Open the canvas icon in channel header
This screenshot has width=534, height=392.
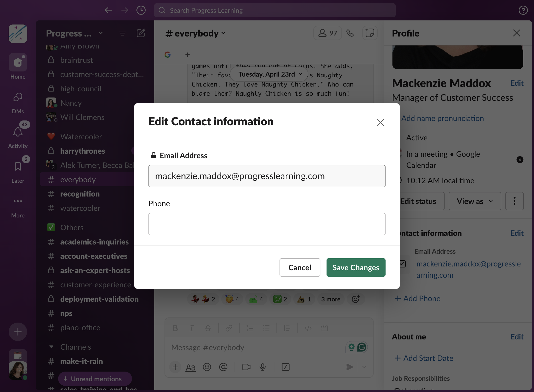[370, 33]
